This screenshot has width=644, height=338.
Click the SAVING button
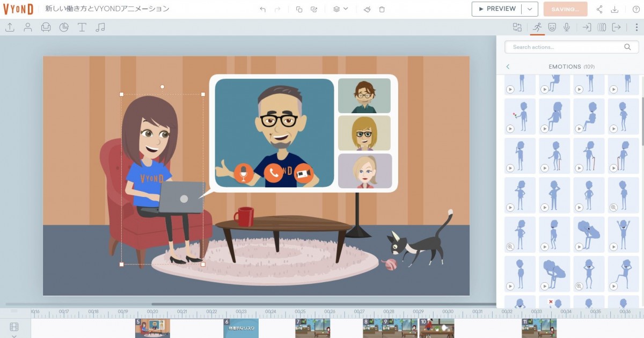pos(565,9)
